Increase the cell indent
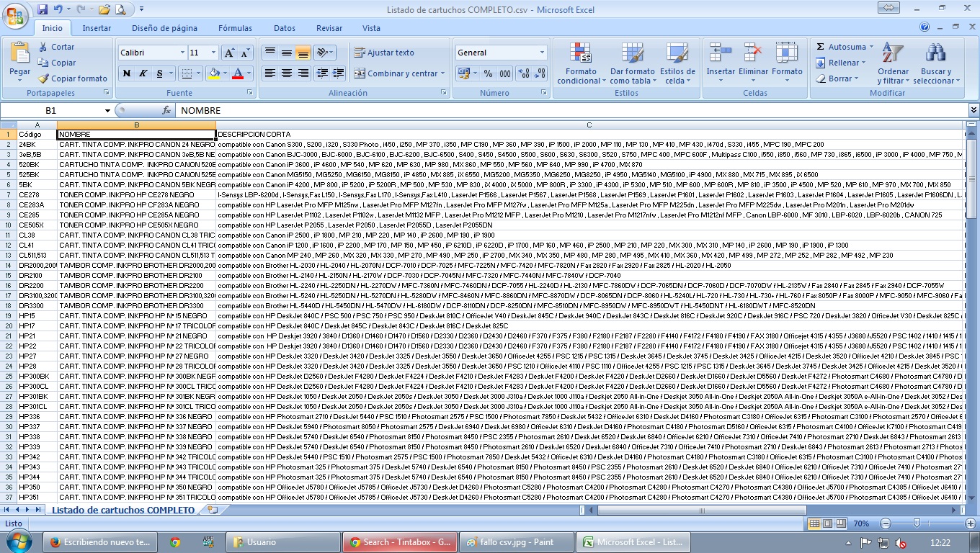Viewport: 980px width, 553px height. [337, 73]
